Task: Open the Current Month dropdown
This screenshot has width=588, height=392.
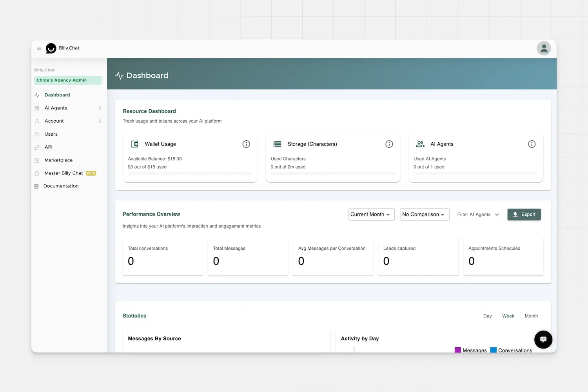Action: 371,214
